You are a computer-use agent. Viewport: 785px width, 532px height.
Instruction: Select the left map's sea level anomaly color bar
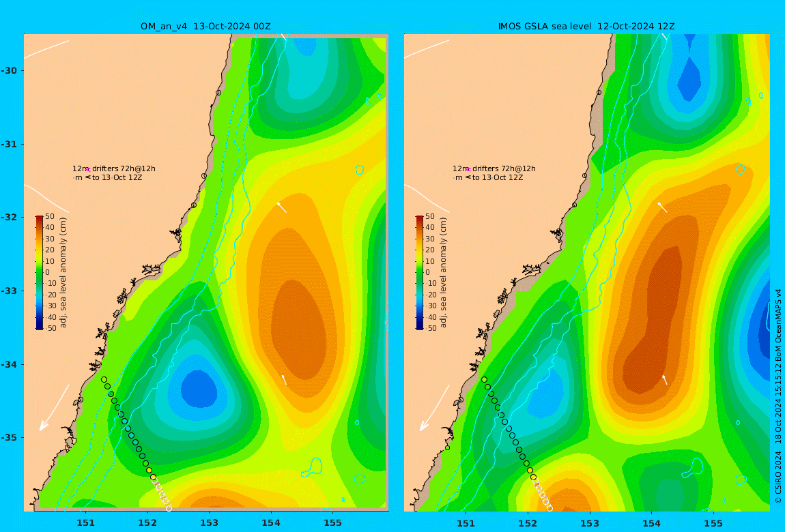pos(40,273)
